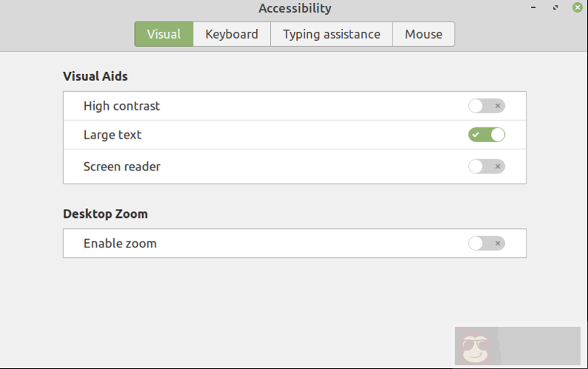
Task: Open the Keyboard tab
Action: tap(232, 34)
